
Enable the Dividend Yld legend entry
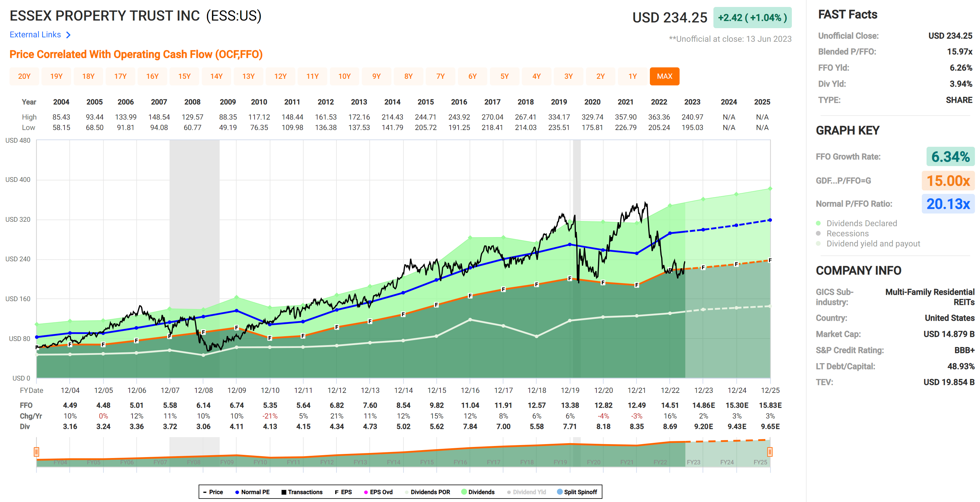point(527,492)
